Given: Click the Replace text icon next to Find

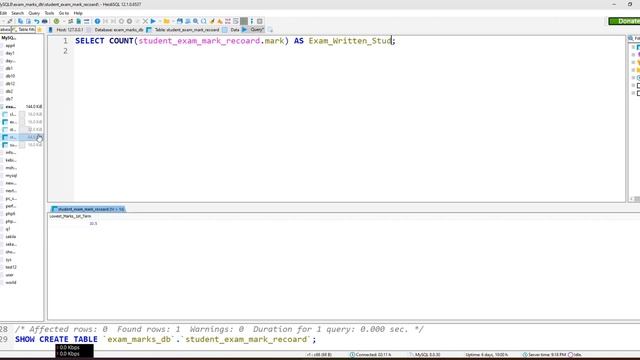Looking at the screenshot, I should click(204, 21).
